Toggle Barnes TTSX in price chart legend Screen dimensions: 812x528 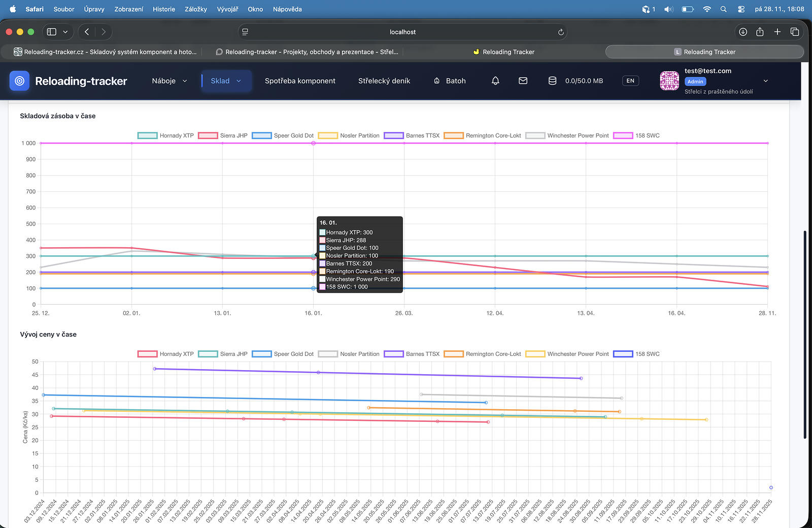click(422, 354)
